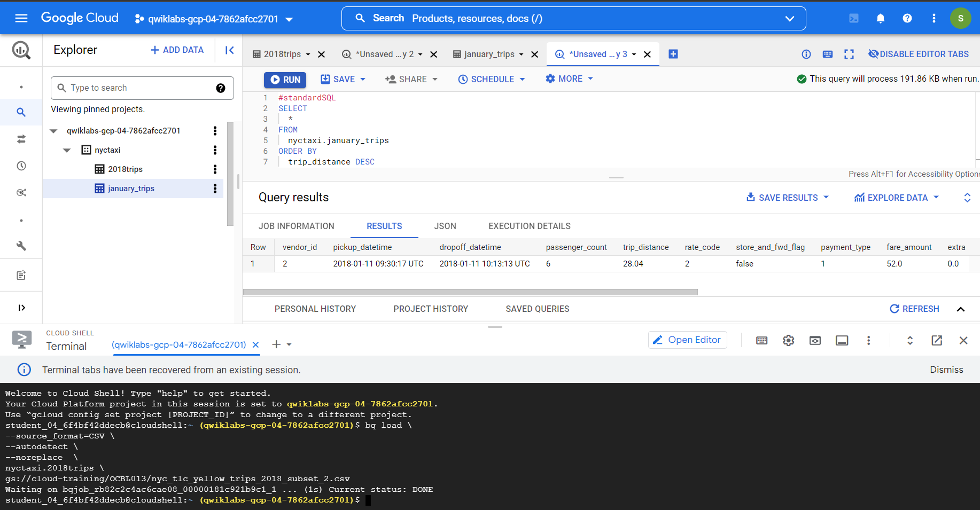Dismiss the terminal recovery notice
Viewport: 980px width, 510px height.
coord(946,370)
